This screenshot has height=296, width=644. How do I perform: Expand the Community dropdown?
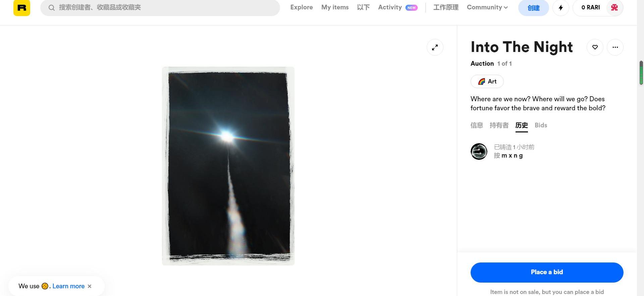click(x=487, y=7)
